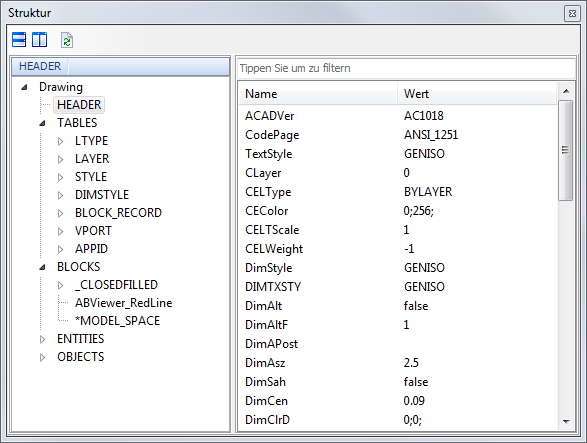Screen dimensions: 587x443
Task: Click the filter text field
Action: (407, 68)
